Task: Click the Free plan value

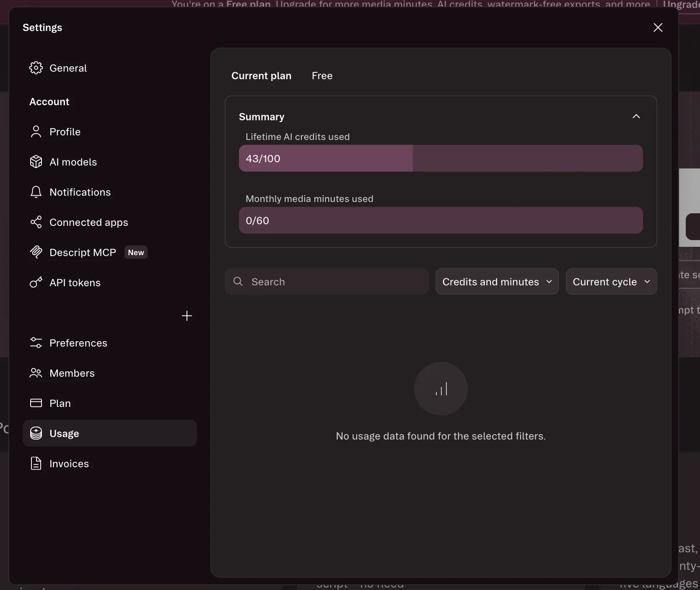Action: [x=322, y=76]
